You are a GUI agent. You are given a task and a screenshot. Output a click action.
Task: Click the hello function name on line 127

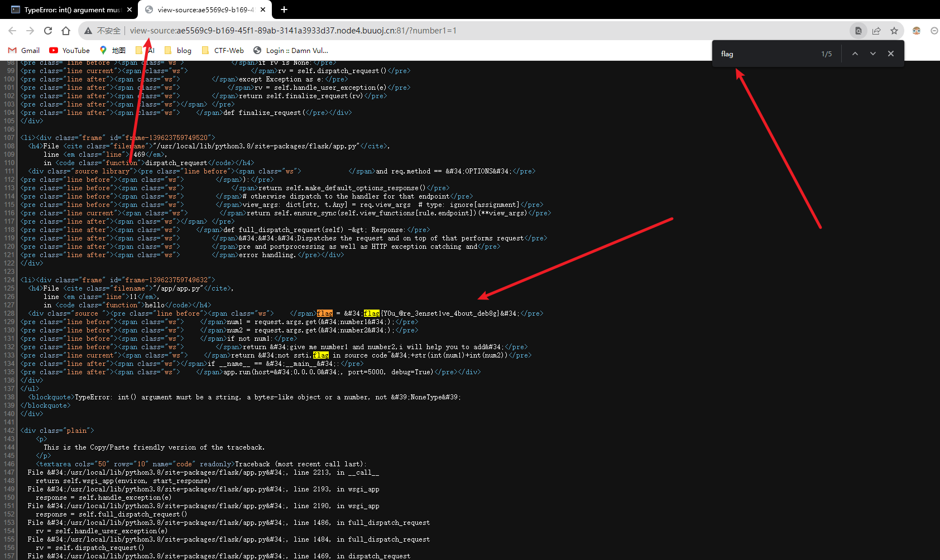tap(155, 305)
